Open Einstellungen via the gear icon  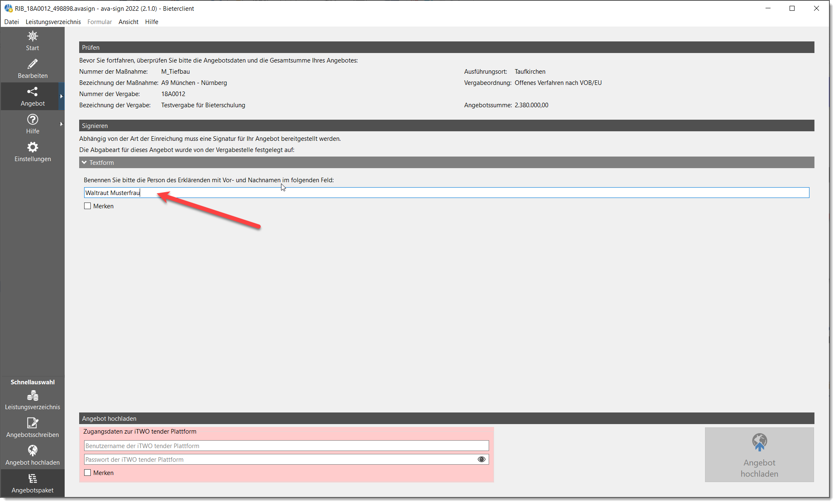[x=32, y=152]
